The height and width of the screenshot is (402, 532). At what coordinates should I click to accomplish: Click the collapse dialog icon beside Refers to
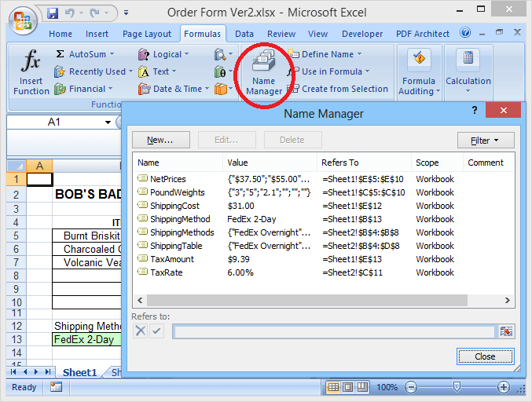click(505, 332)
